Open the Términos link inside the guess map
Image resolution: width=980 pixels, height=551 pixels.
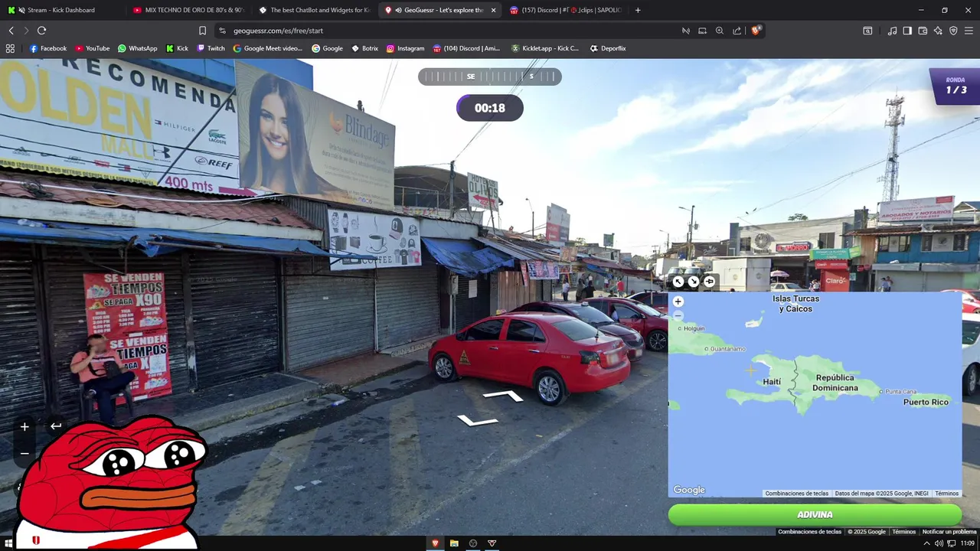click(x=946, y=494)
